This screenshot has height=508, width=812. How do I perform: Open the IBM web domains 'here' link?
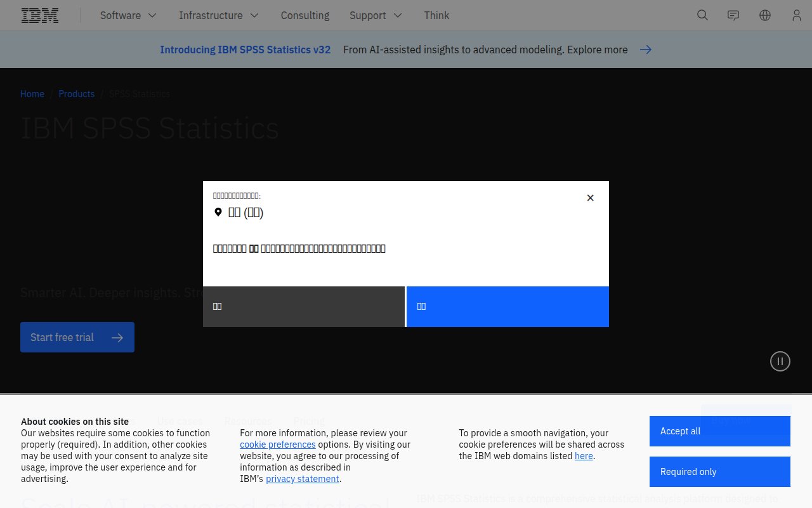pyautogui.click(x=584, y=456)
